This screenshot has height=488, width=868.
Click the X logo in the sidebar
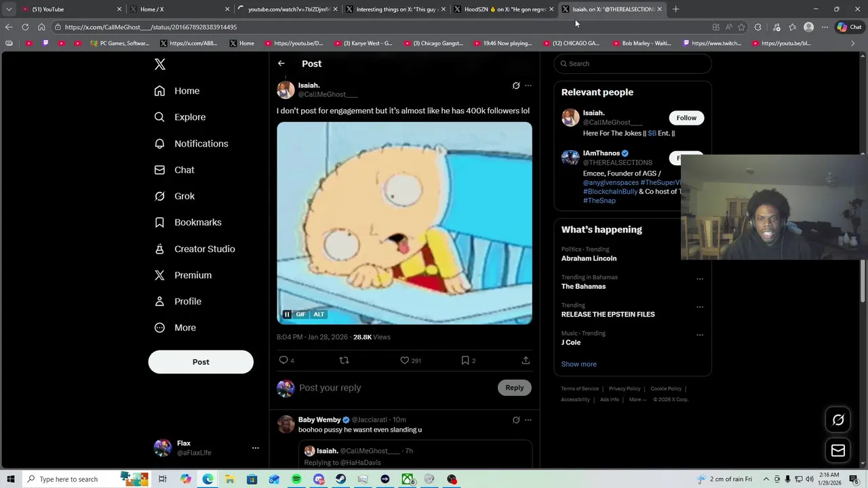[160, 64]
